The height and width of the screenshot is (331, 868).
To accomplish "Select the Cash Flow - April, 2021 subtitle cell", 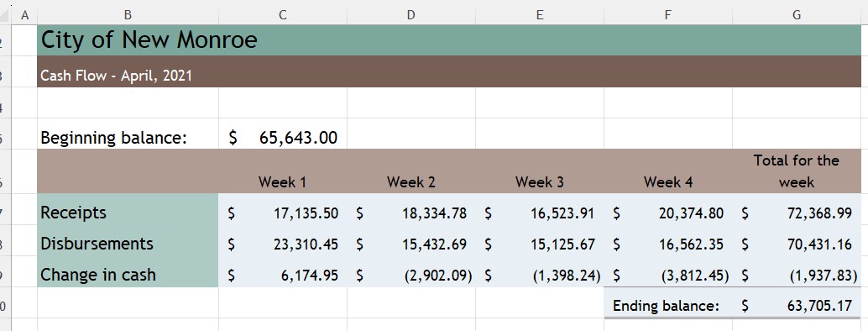I will click(x=449, y=71).
